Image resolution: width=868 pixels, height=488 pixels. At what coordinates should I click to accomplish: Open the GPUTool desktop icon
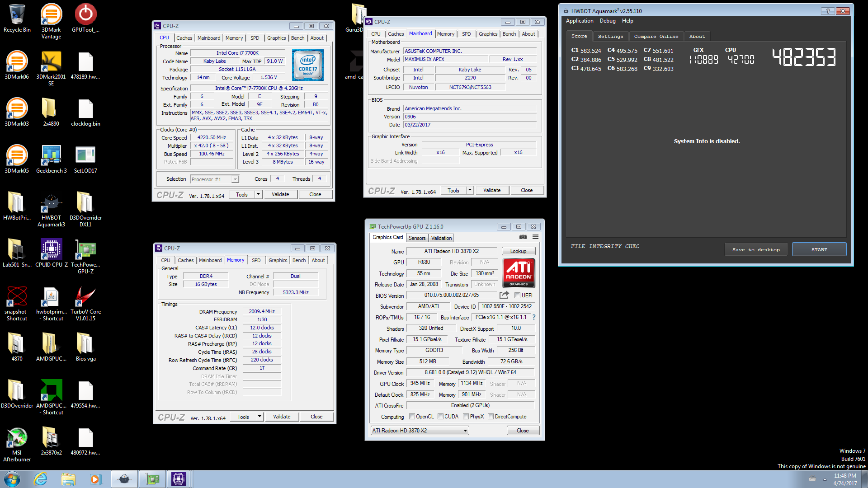tap(85, 18)
